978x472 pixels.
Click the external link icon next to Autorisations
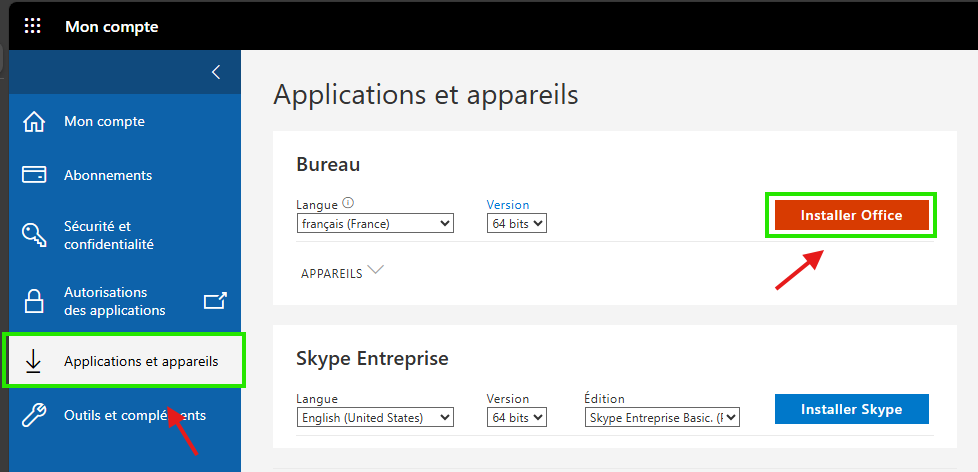pos(215,301)
